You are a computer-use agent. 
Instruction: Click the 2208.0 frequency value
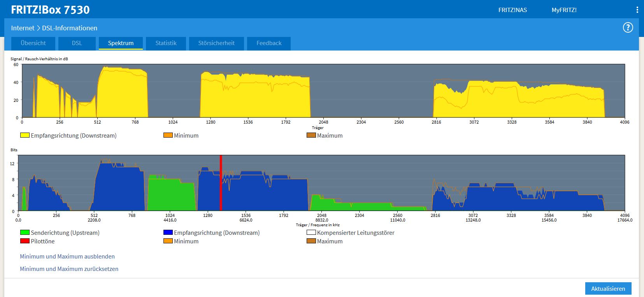[94, 220]
